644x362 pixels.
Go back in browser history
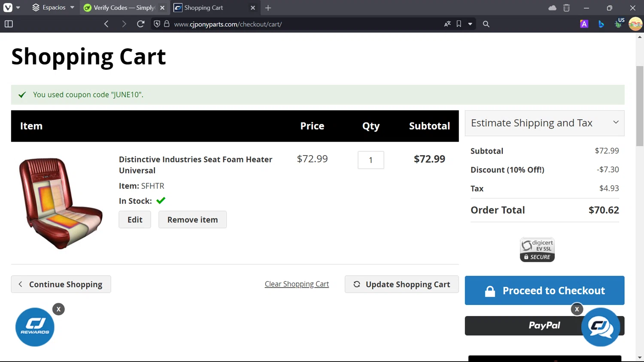point(106,24)
